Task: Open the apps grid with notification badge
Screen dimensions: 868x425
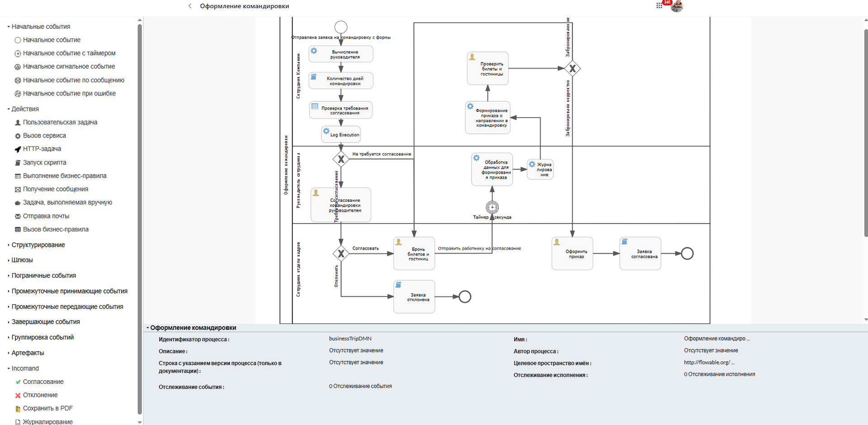Action: pos(659,6)
